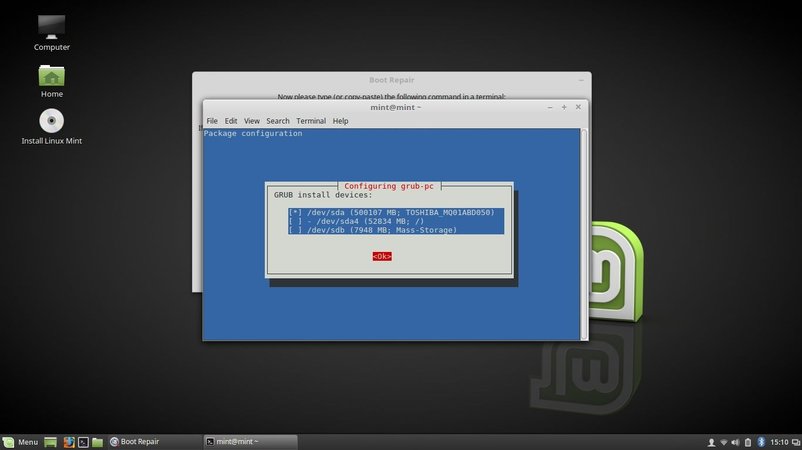Click the Firefox launcher in the panel

69,441
